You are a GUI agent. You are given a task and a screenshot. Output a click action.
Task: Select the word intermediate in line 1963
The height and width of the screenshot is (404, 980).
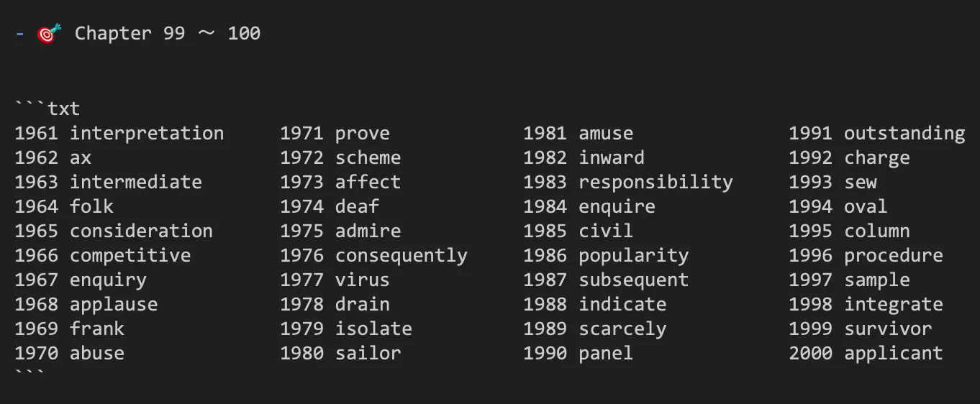(x=136, y=183)
